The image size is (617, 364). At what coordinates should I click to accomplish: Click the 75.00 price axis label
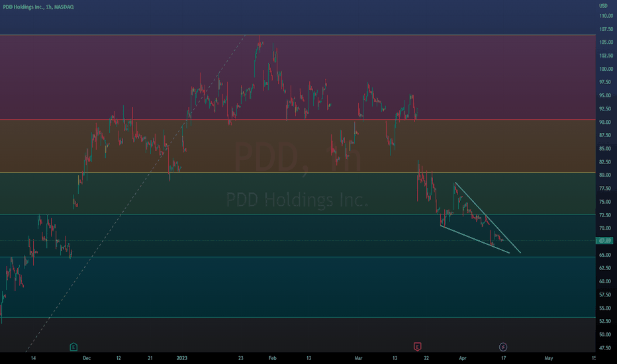(x=606, y=201)
